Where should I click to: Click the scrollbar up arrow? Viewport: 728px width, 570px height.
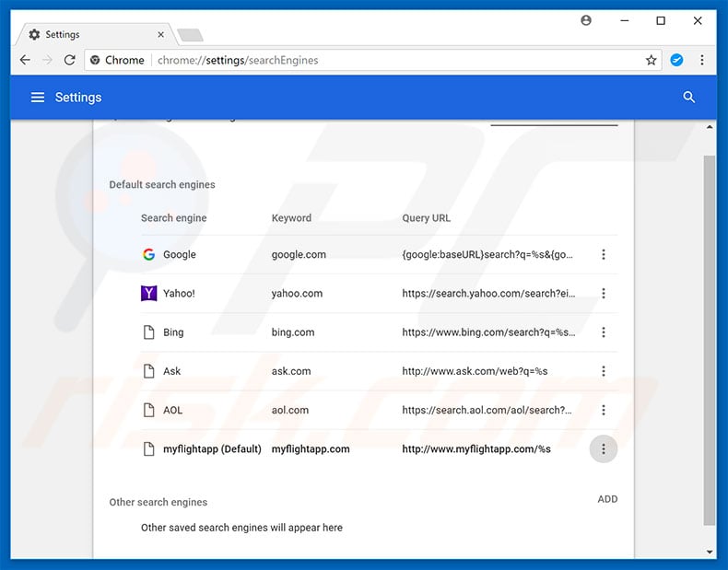709,127
